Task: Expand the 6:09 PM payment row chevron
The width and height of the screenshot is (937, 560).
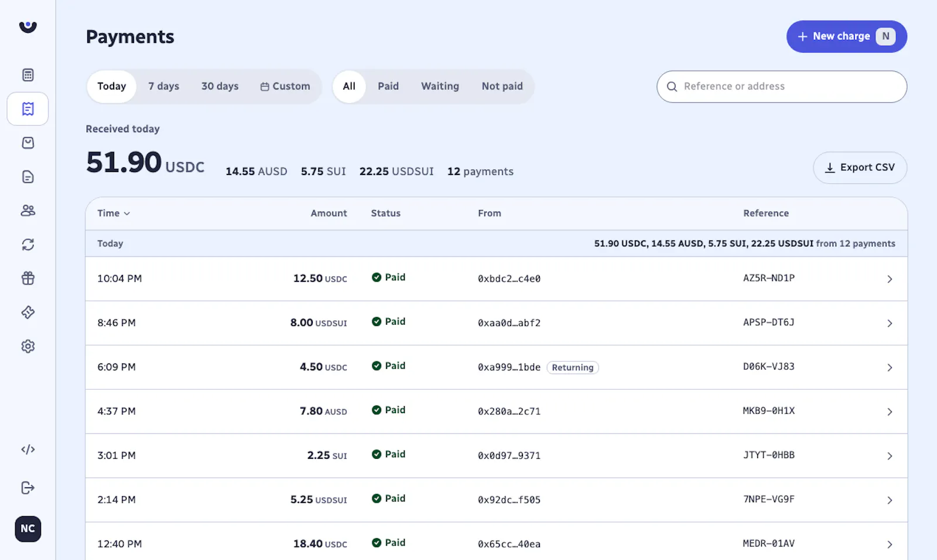Action: [890, 367]
